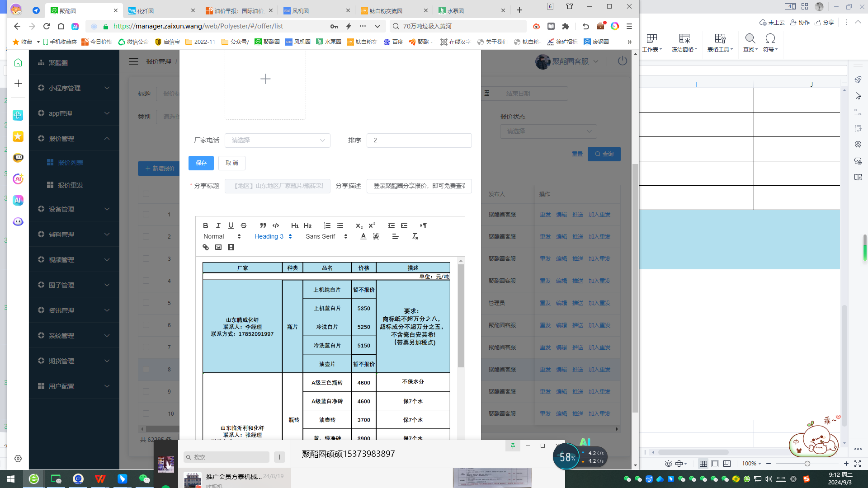This screenshot has height=488, width=868.
Task: Apply strikethrough in editor toolbar
Action: [244, 225]
